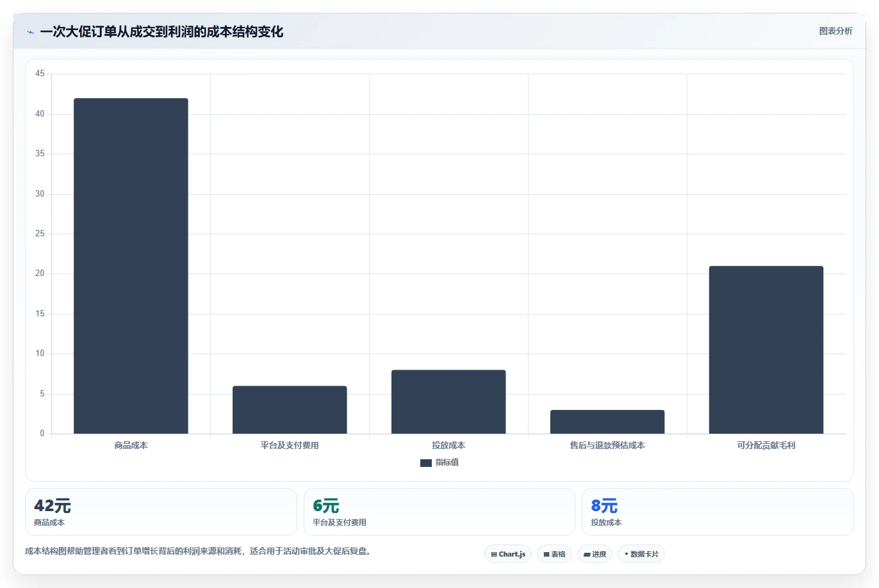The width and height of the screenshot is (879, 588).
Task: Click the 数据卡片 tag chip
Action: click(641, 554)
